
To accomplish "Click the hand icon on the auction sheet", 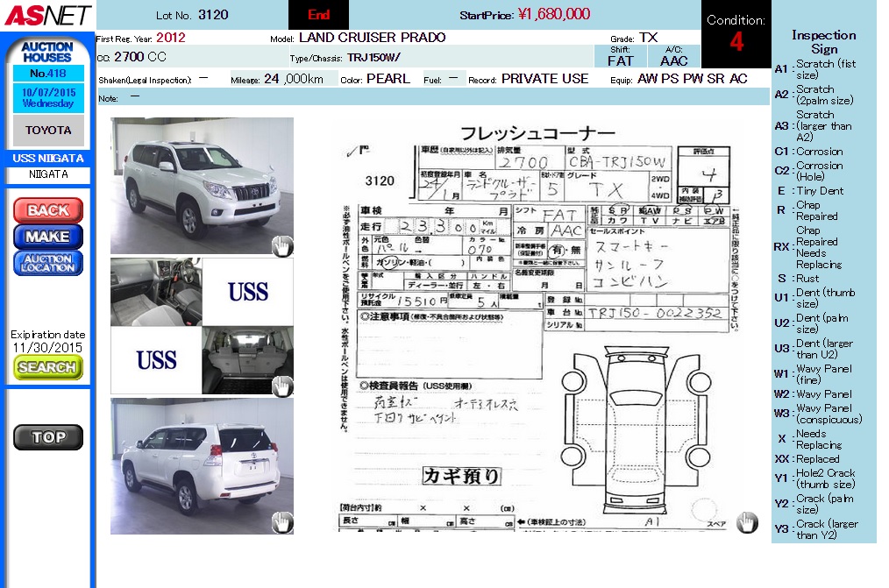I will click(746, 522).
